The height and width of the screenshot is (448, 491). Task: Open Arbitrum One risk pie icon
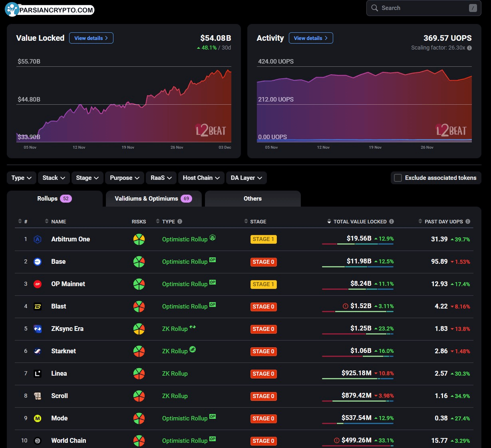139,239
